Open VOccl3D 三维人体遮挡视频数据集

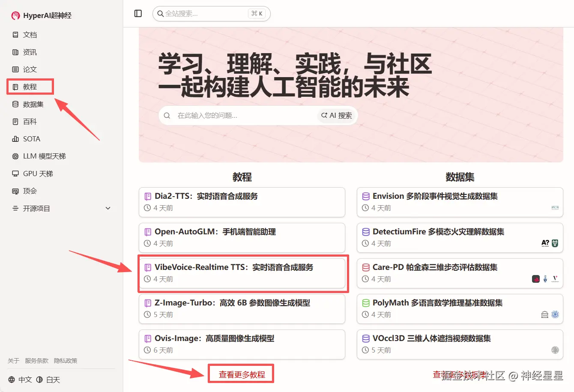460,344
